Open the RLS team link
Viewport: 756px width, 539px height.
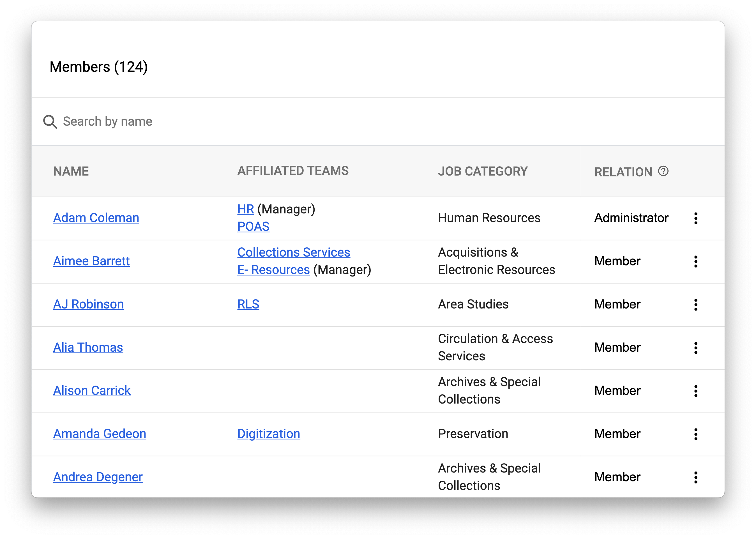[x=248, y=304]
